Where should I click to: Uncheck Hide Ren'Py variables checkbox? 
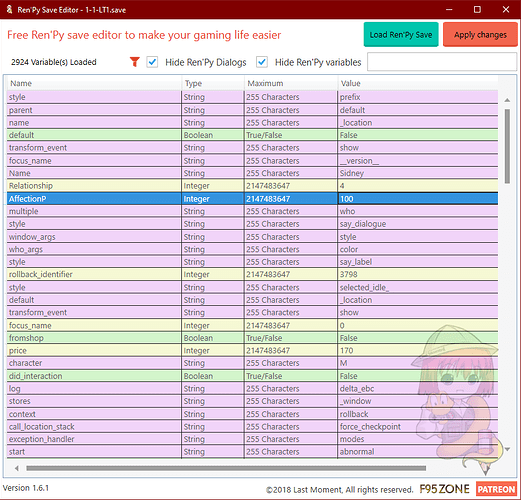(262, 62)
